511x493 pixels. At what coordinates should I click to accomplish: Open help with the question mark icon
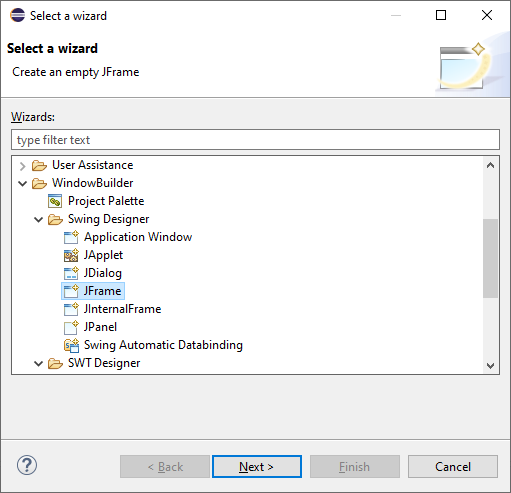click(27, 465)
